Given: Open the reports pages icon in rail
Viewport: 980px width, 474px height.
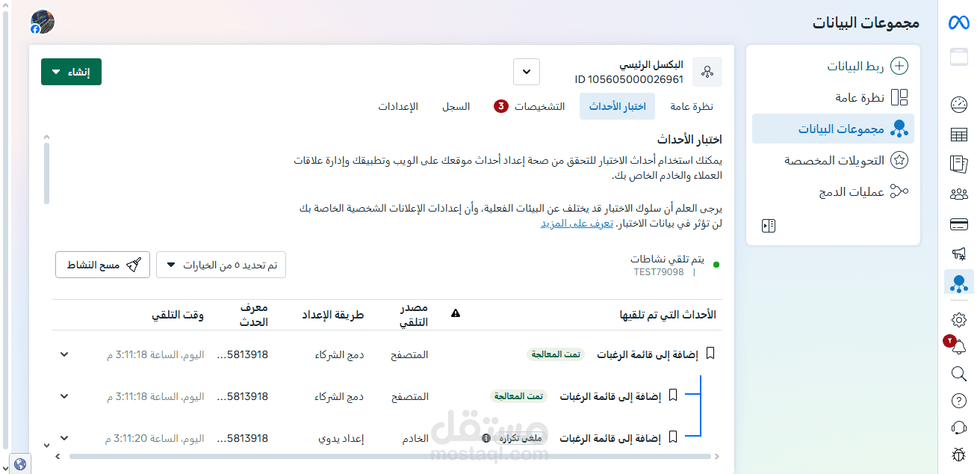Looking at the screenshot, I should click(959, 164).
